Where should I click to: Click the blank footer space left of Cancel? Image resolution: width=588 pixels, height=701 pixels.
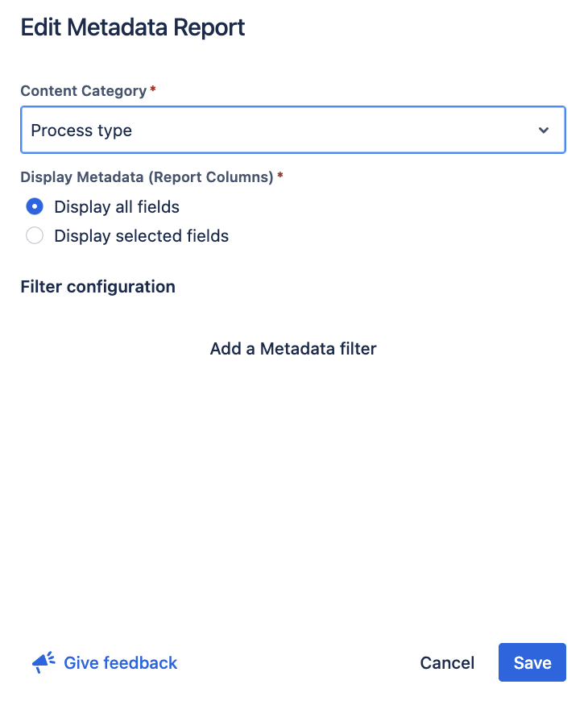pos(298,662)
